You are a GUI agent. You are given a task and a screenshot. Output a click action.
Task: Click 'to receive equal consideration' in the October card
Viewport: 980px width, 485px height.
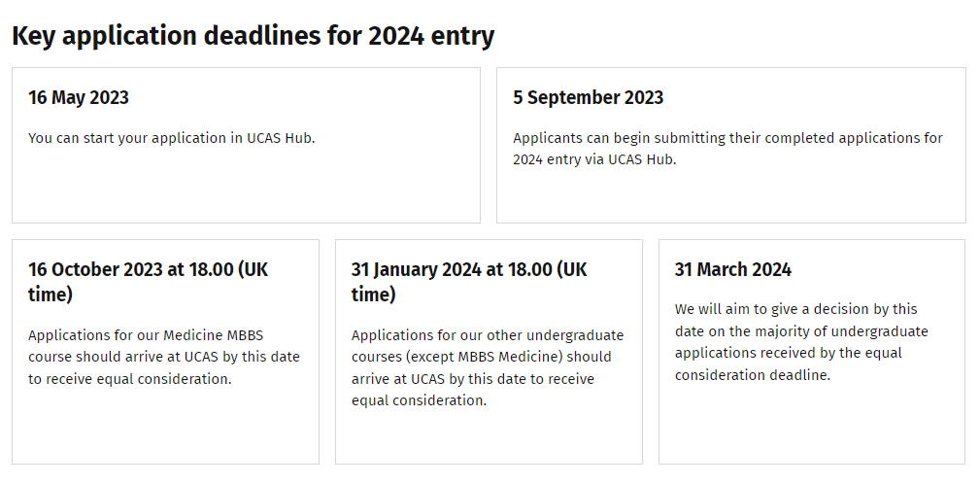[x=130, y=379]
